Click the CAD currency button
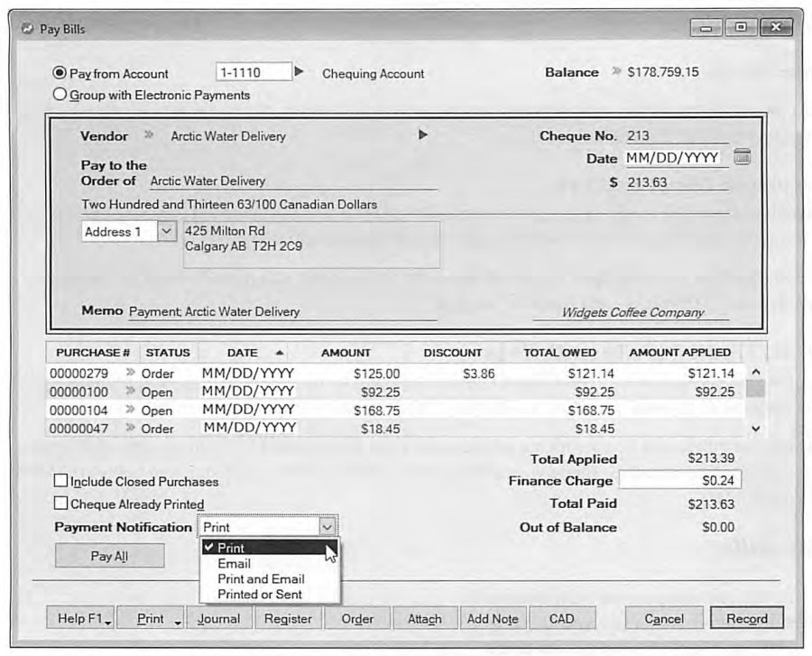 562,619
